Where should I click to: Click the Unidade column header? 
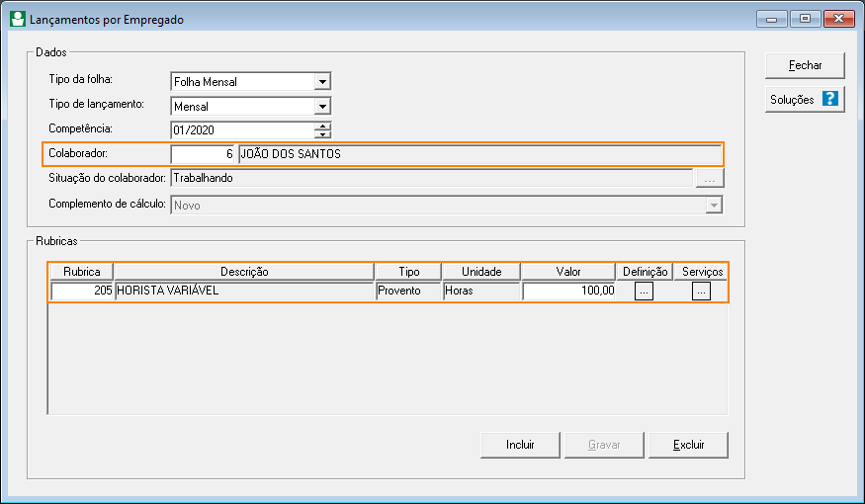pyautogui.click(x=481, y=272)
